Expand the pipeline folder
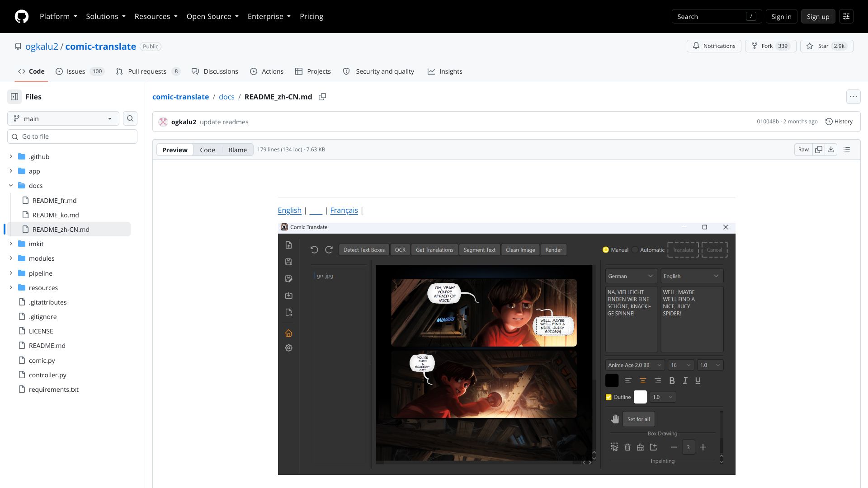This screenshot has height=488, width=868. click(11, 273)
